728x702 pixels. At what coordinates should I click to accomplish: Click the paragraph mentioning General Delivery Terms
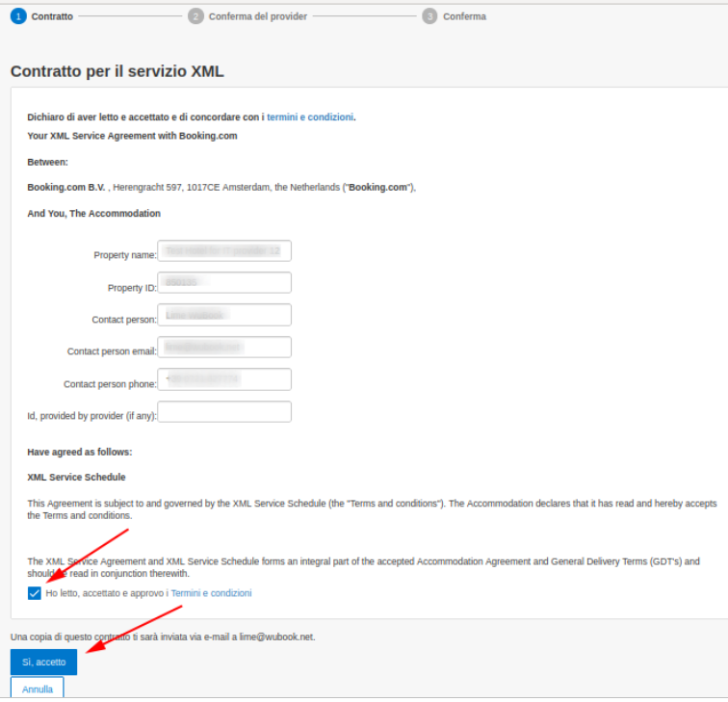[x=364, y=568]
